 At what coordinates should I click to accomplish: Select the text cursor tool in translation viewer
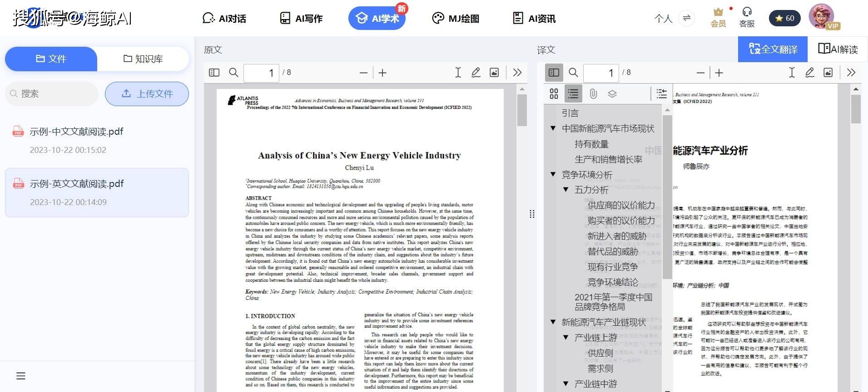792,73
